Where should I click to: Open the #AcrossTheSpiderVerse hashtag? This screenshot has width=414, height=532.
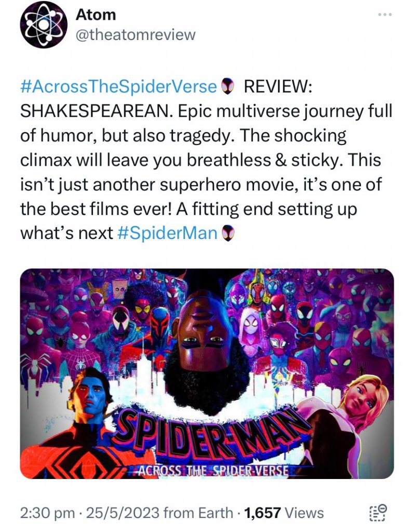coord(118,86)
